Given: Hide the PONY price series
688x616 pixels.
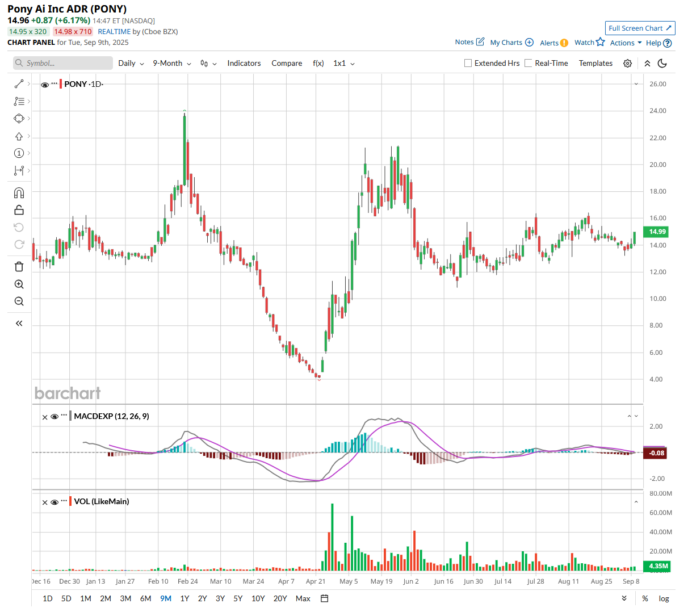Looking at the screenshot, I should point(45,85).
